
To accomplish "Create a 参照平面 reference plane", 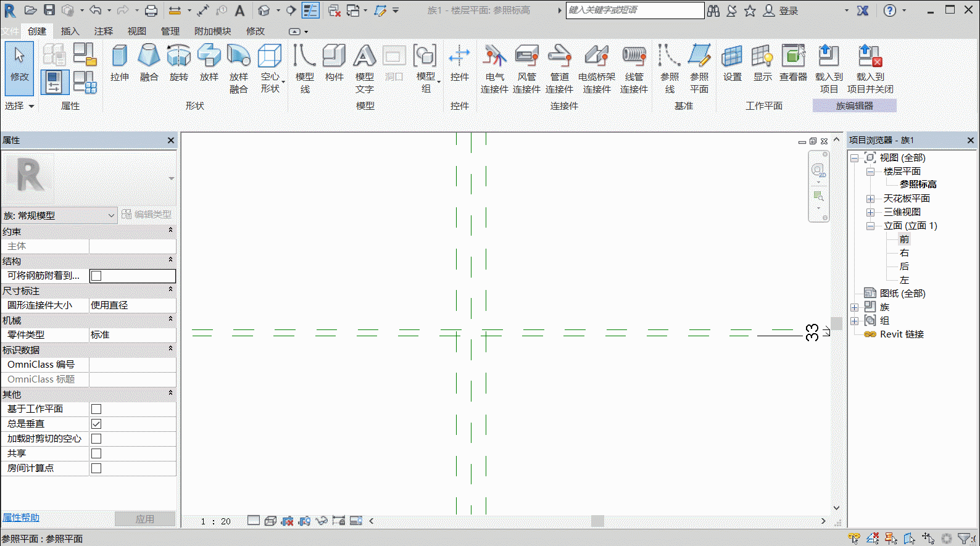I will 699,68.
